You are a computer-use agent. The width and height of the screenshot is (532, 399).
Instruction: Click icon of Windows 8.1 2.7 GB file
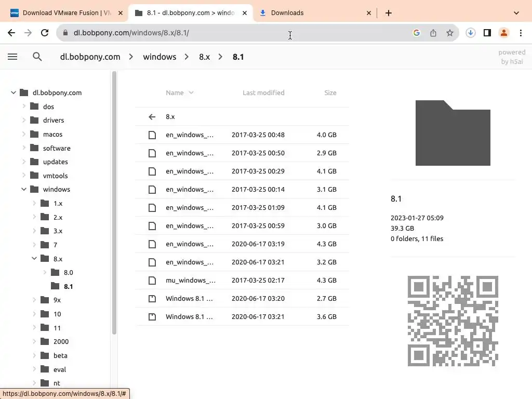[x=152, y=299]
